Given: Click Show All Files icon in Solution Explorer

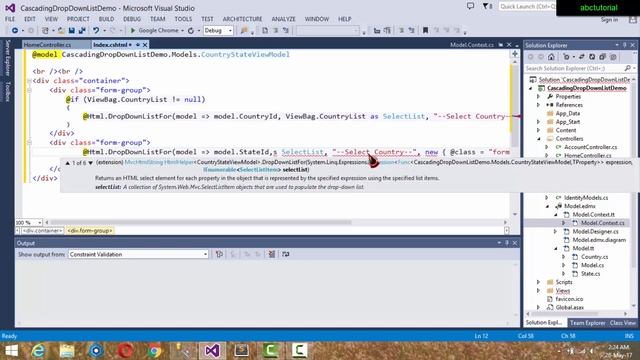Looking at the screenshot, I should click(x=613, y=57).
